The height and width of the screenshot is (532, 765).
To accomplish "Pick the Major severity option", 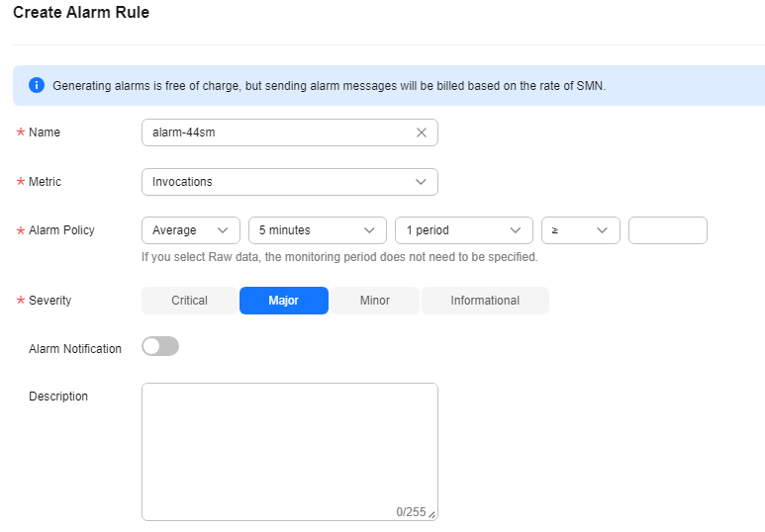I will point(284,301).
